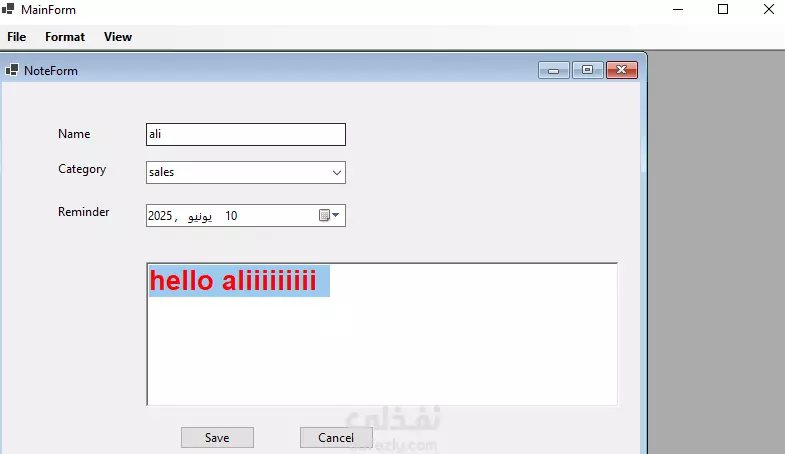Close the NoteForm child window
The image size is (785, 454).
click(x=622, y=71)
